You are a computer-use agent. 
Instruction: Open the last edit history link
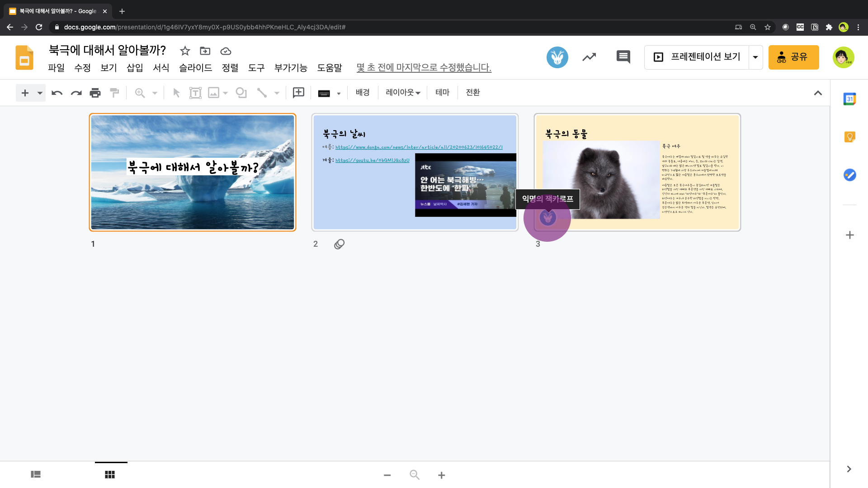click(424, 68)
